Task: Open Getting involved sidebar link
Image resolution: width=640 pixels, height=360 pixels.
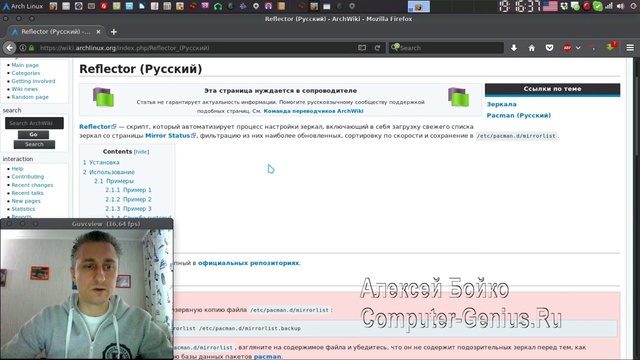Action: tap(33, 81)
